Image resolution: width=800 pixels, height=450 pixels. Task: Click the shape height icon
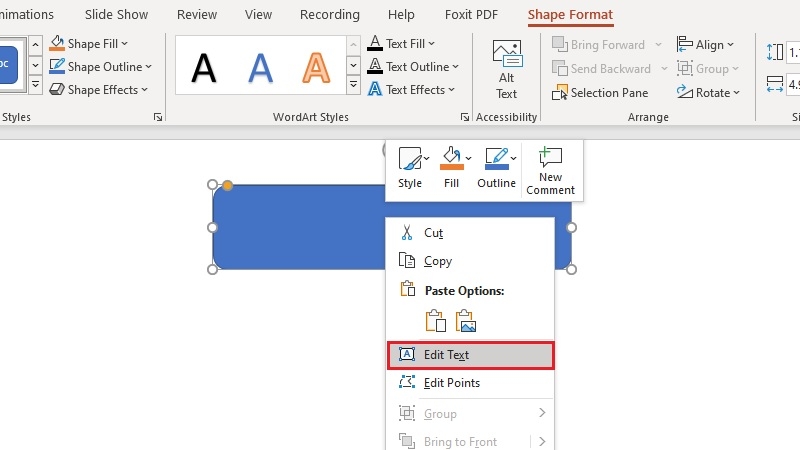click(774, 52)
